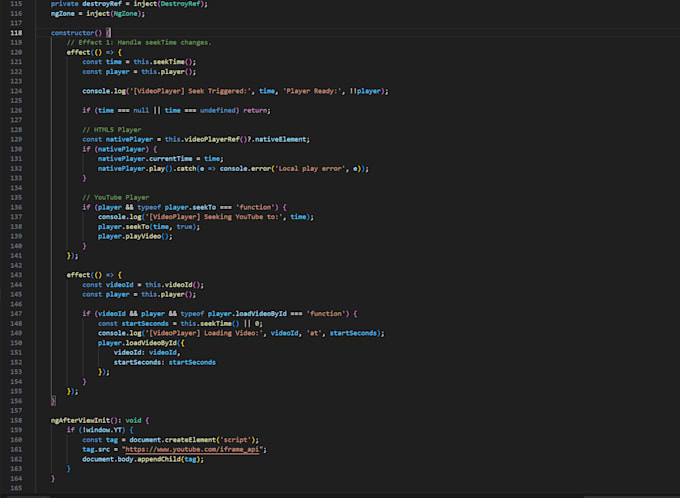Click 'startSeconds' declaration on line 148
Image resolution: width=680 pixels, height=498 pixels.
145,324
